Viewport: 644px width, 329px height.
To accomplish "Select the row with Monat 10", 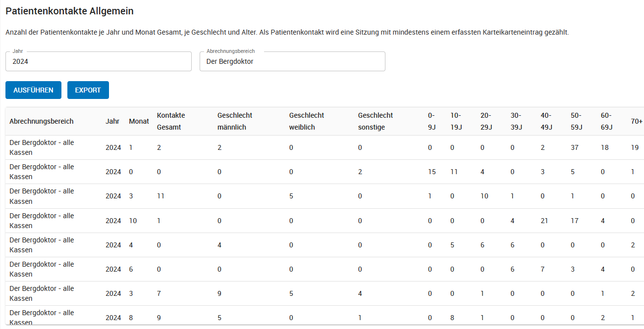I will pos(324,221).
